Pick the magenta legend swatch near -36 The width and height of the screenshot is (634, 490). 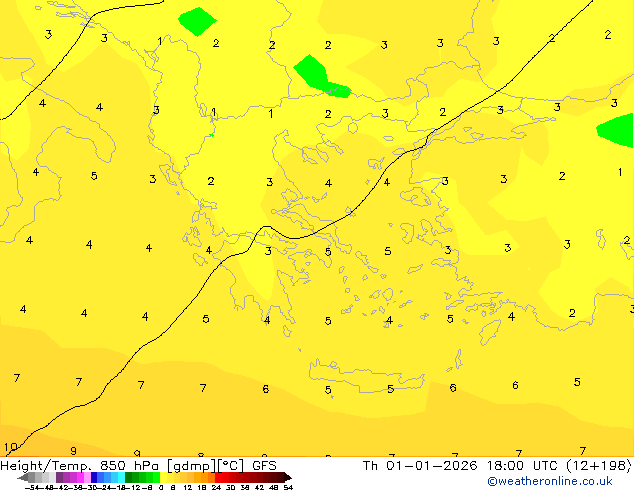80,477
